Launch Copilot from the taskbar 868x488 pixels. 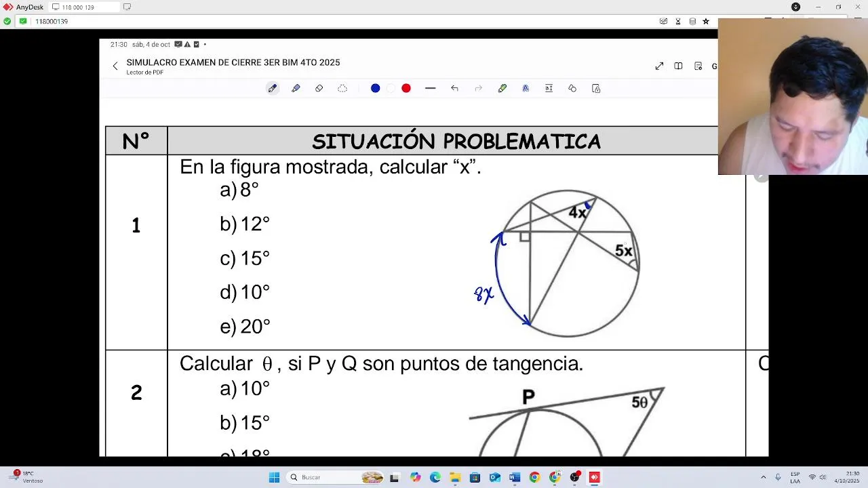click(x=415, y=477)
